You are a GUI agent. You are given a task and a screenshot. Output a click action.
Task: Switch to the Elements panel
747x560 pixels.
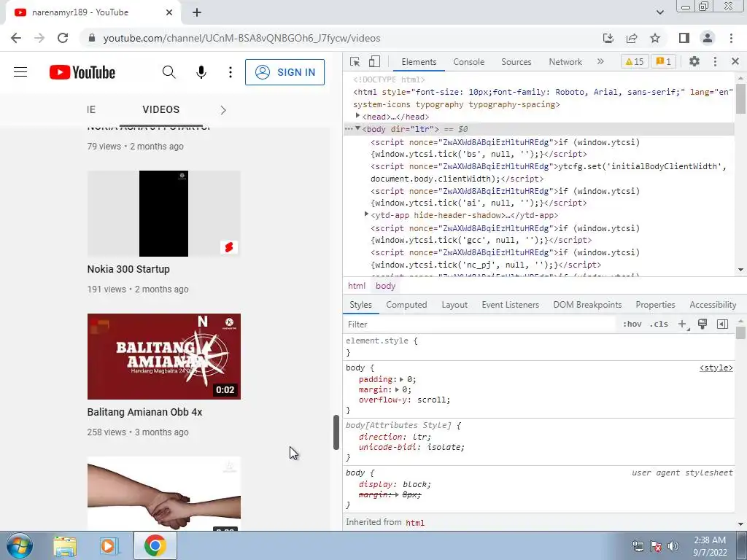pyautogui.click(x=419, y=62)
